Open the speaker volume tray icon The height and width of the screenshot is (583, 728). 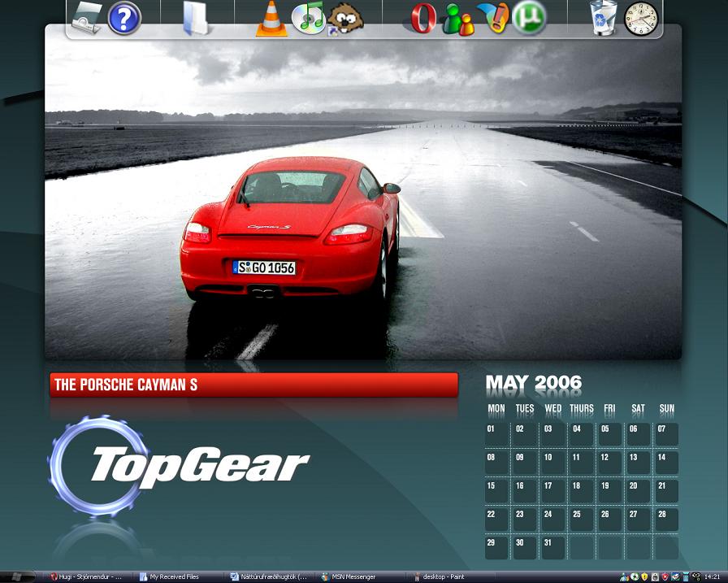coord(655,576)
